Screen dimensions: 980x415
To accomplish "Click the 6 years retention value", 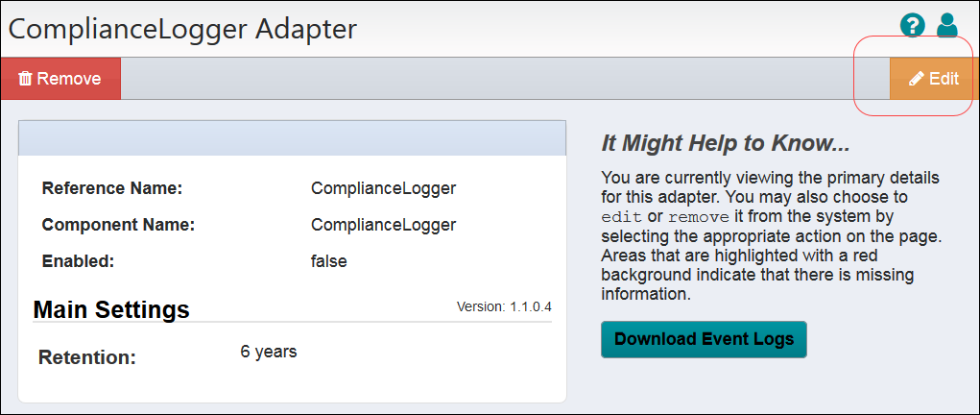I will [269, 352].
